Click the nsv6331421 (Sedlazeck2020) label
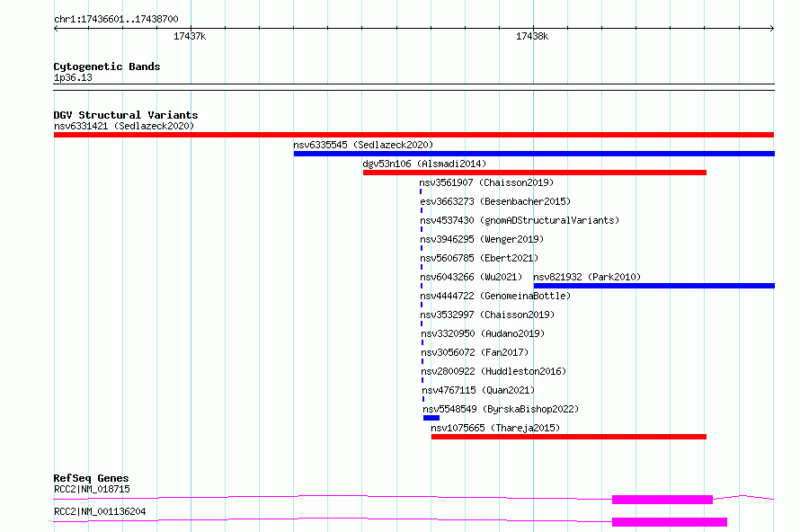Viewport: 800px width, 532px height. (x=124, y=126)
